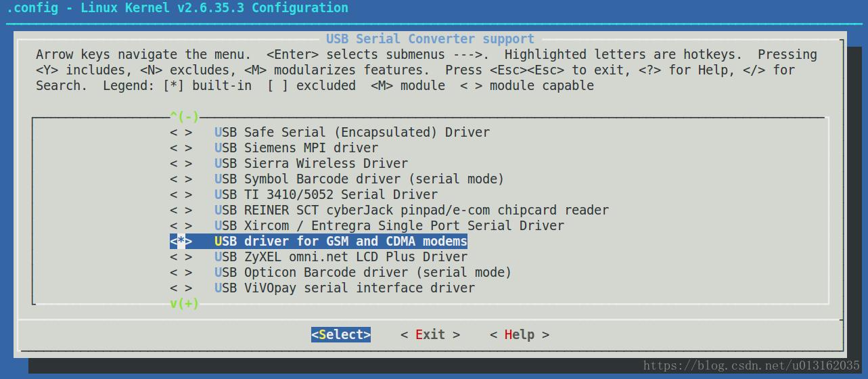Click the Help button
The width and height of the screenshot is (868, 379).
tap(519, 334)
